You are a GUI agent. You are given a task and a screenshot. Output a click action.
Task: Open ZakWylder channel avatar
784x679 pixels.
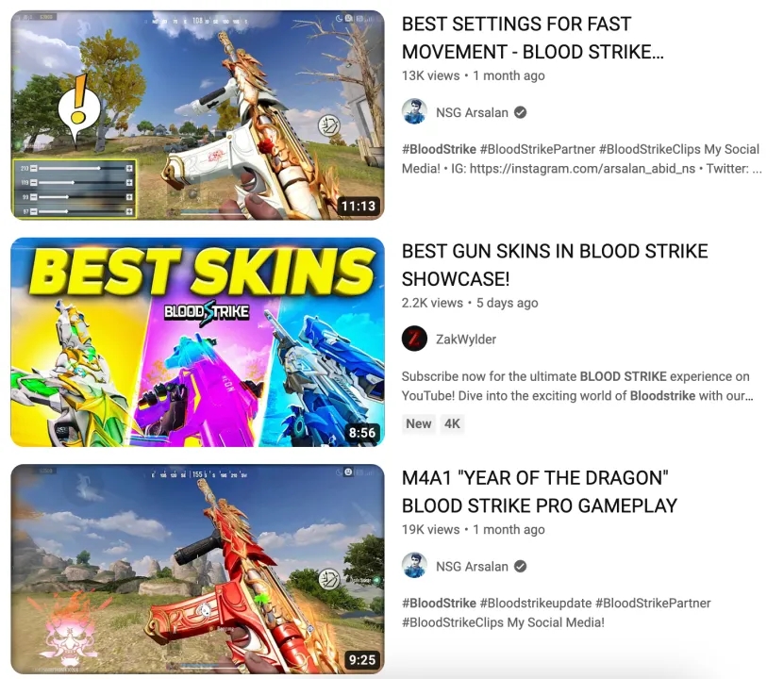click(414, 339)
